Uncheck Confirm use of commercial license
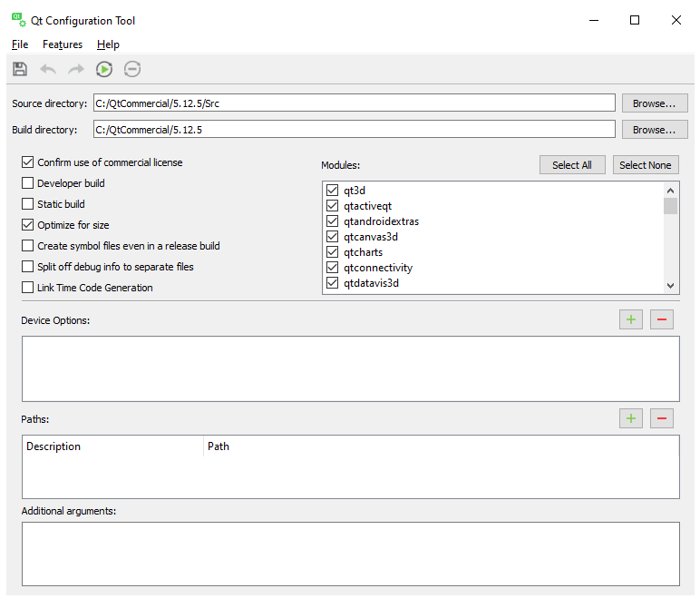This screenshot has width=700, height=608. tap(28, 162)
